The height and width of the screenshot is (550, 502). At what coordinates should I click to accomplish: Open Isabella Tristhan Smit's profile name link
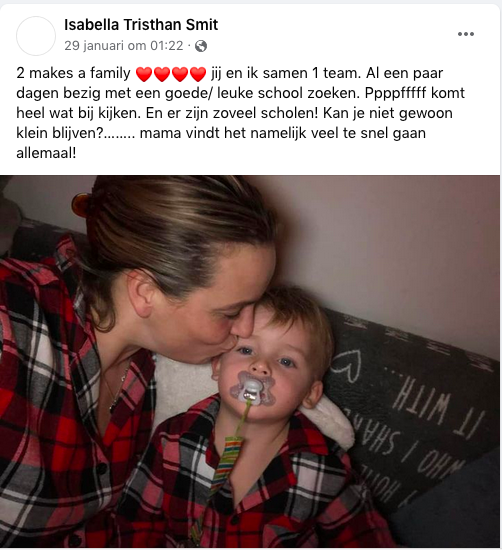pos(141,25)
